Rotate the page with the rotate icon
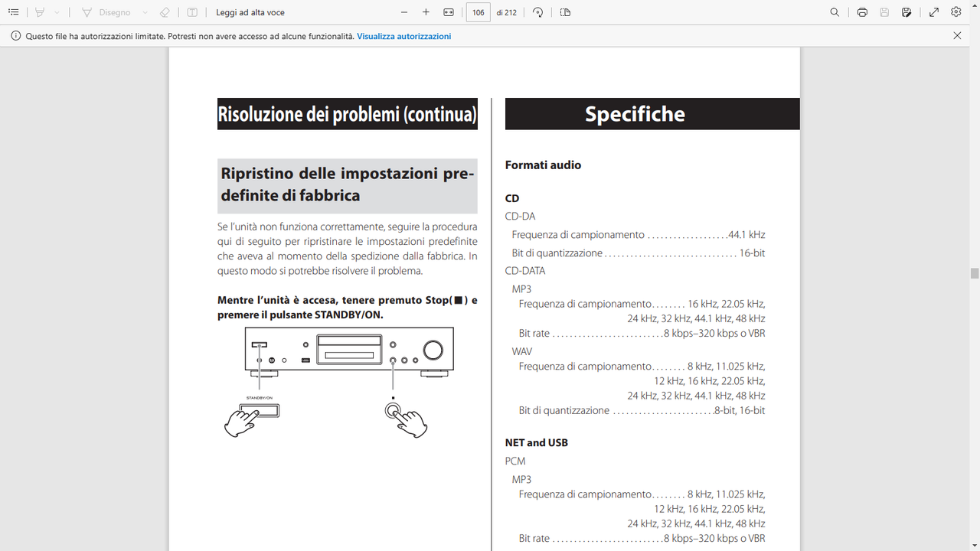The image size is (980, 551). point(538,12)
